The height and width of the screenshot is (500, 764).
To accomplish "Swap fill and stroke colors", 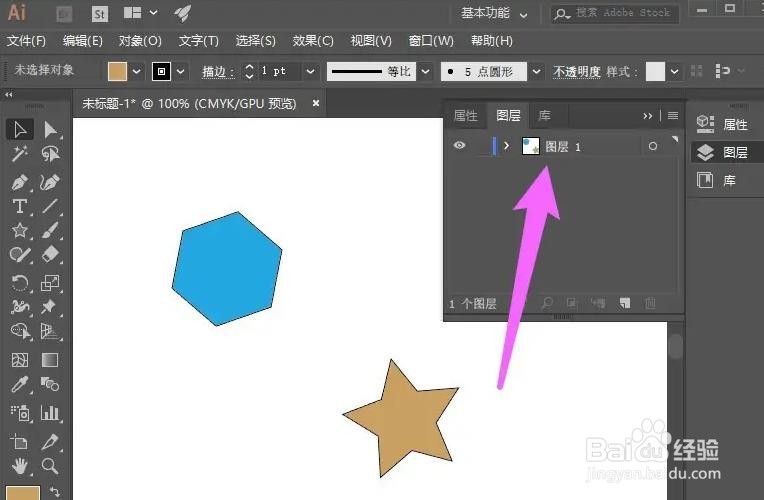I will (x=55, y=492).
